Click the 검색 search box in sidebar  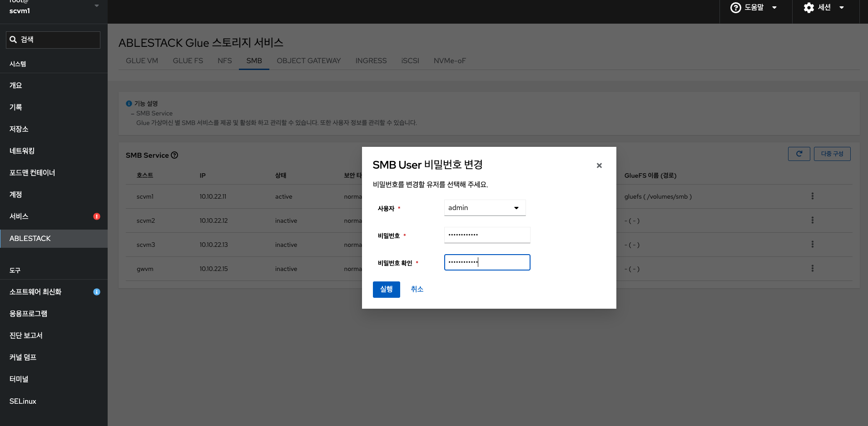point(53,40)
